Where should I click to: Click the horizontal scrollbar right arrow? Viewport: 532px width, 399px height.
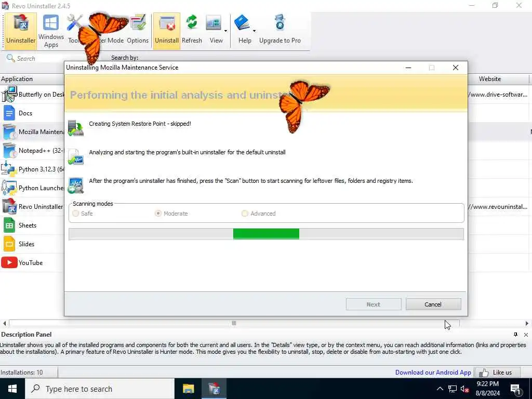(527, 324)
